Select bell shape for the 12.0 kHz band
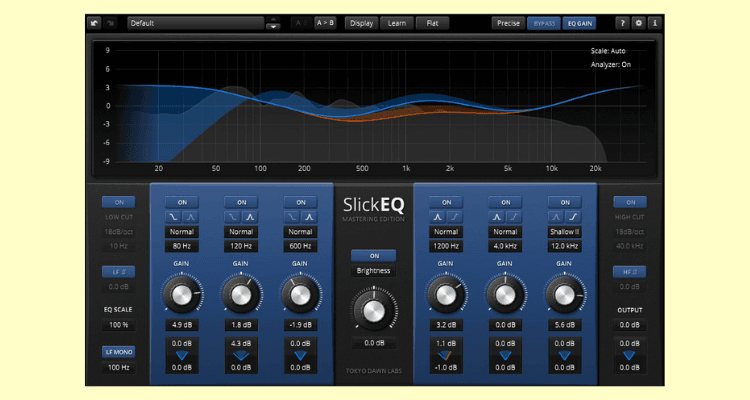 point(556,217)
